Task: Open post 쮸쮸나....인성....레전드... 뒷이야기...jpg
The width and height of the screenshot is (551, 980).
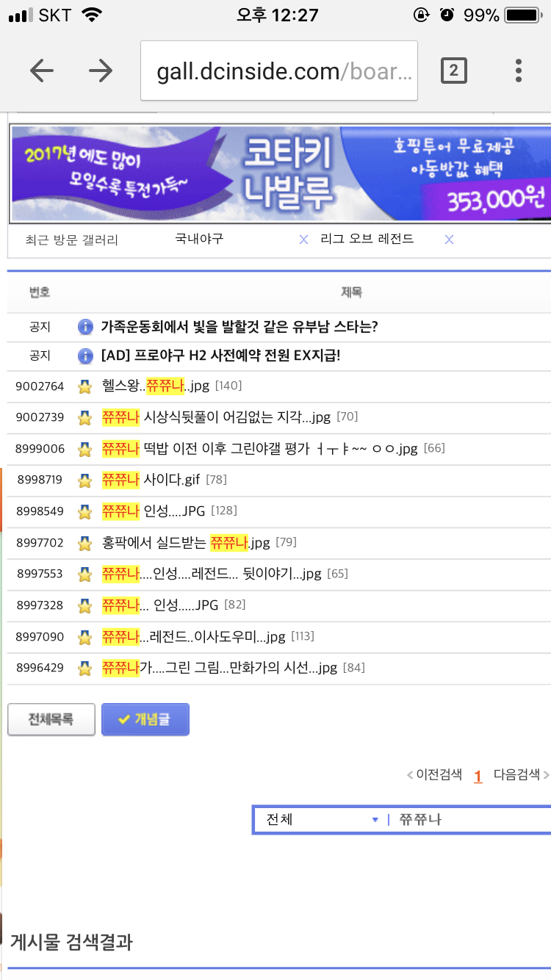Action: coord(212,574)
